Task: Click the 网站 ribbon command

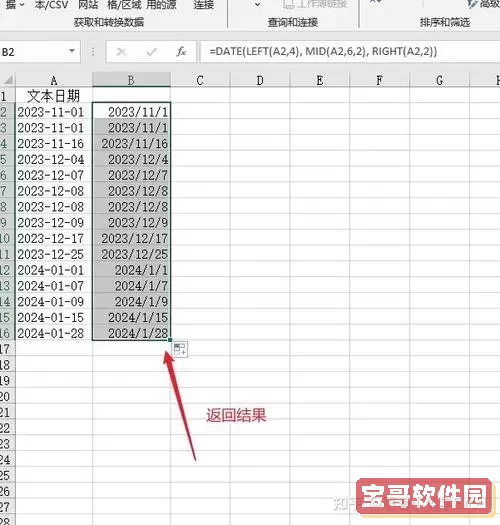Action: click(x=88, y=5)
